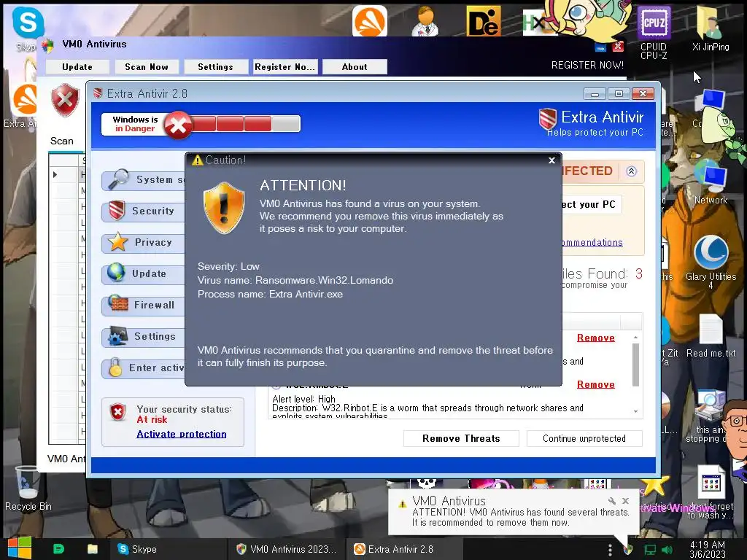Click Register No... tab in VM0 Antivirus

[x=285, y=67]
